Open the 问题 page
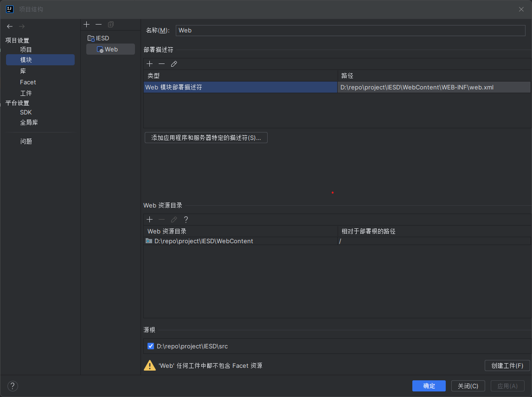Image resolution: width=532 pixels, height=397 pixels. coord(26,141)
